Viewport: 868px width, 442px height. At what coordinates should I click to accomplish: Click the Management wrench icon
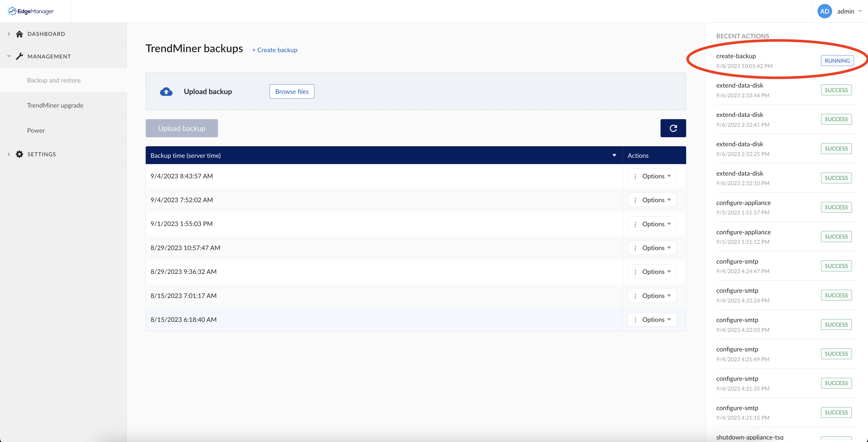pos(20,56)
